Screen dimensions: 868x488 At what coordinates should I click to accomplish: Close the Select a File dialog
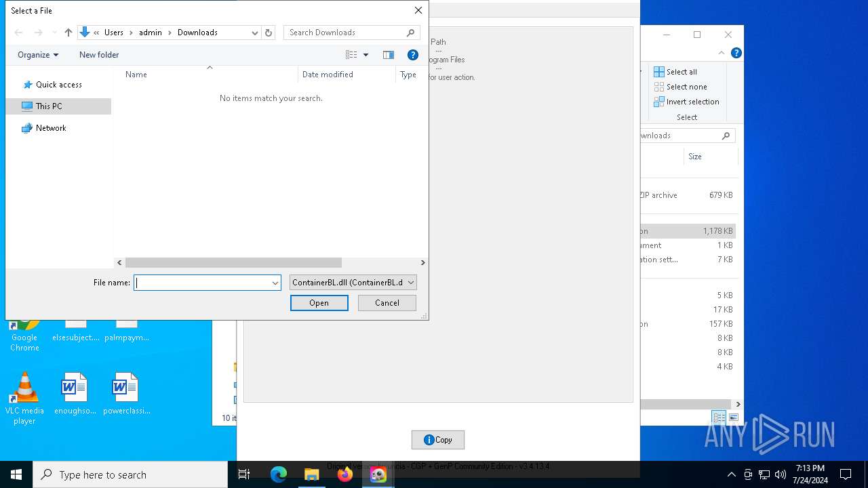[418, 10]
